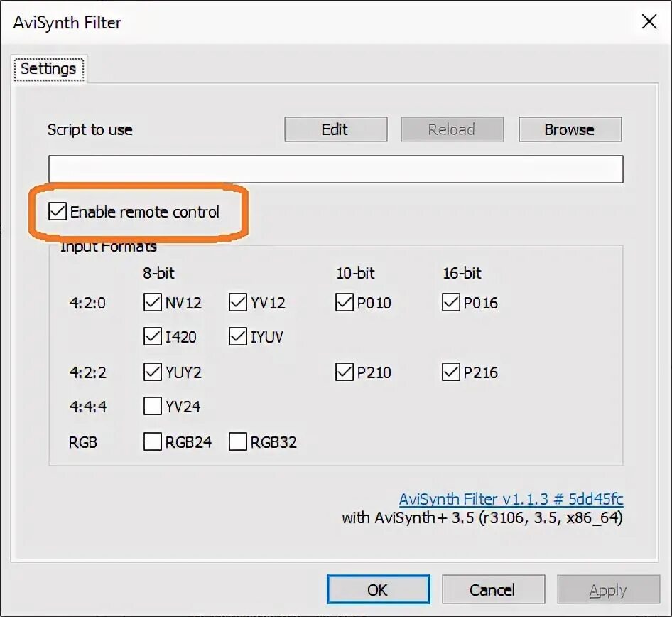The image size is (672, 617).
Task: Click the 8-bit column header text
Action: (x=158, y=273)
